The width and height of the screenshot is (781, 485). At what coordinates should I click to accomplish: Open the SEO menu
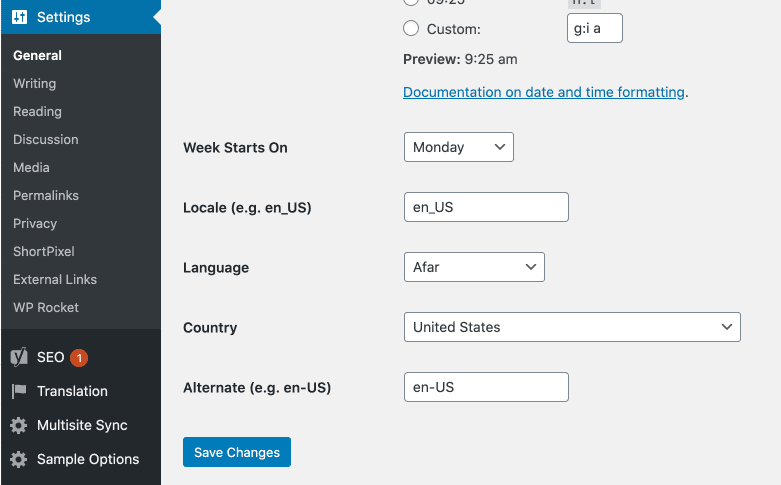(x=50, y=357)
